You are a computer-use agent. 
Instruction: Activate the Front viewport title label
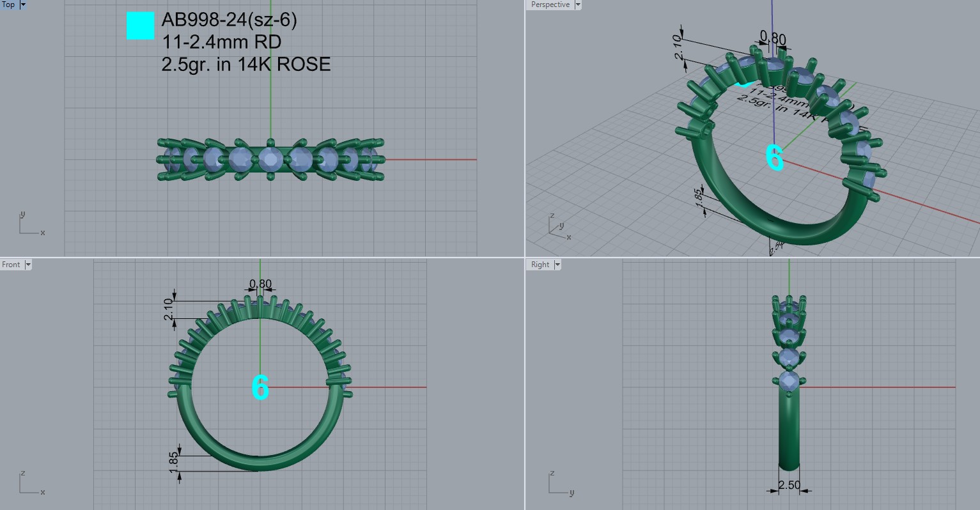tap(11, 265)
